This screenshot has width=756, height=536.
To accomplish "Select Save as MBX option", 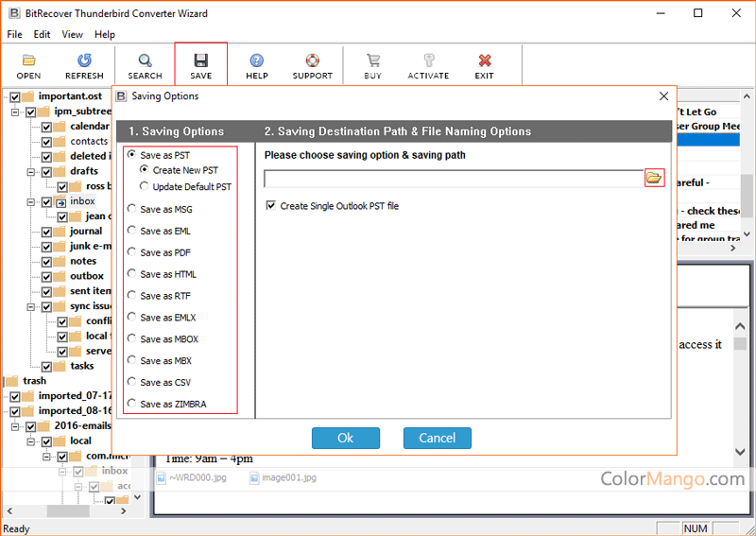I will click(131, 360).
